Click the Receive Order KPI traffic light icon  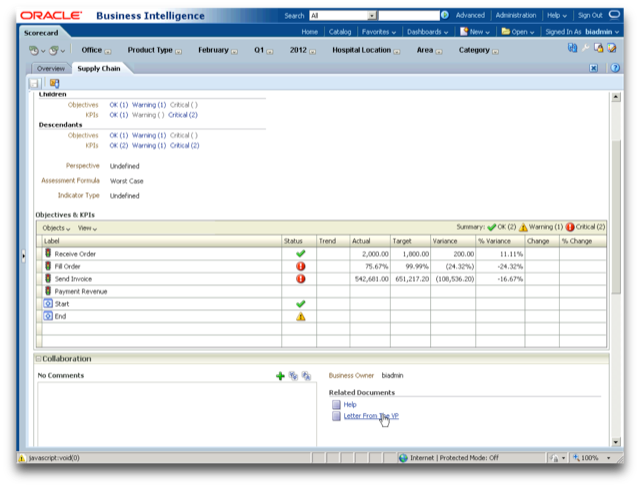[x=48, y=253]
